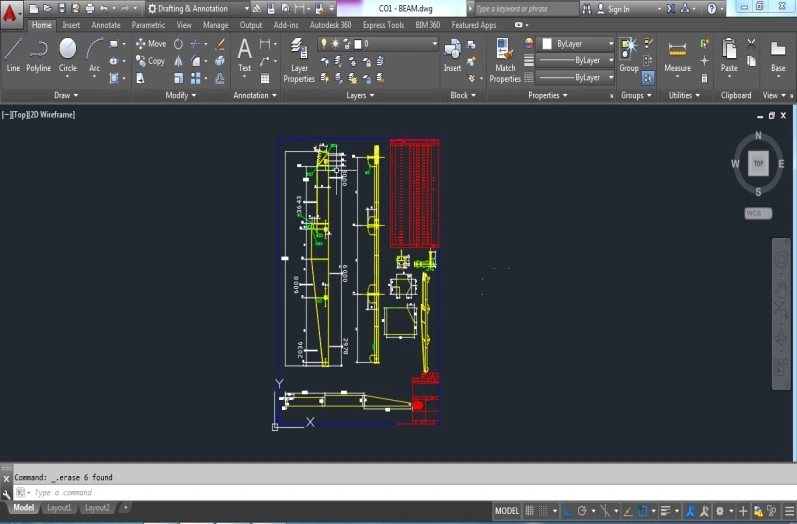Viewport: 797px width, 524px height.
Task: Switch to the Output ribbon tab
Action: click(x=251, y=25)
